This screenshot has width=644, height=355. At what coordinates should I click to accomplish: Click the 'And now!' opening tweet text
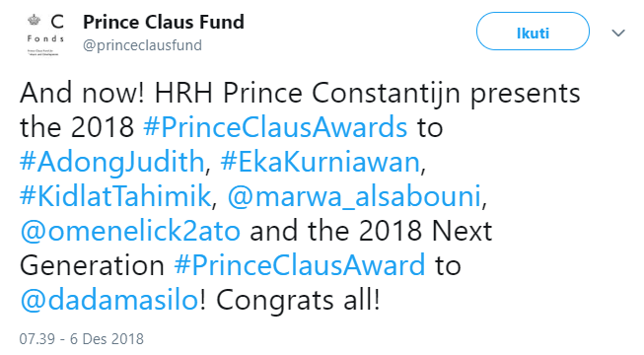[x=82, y=93]
